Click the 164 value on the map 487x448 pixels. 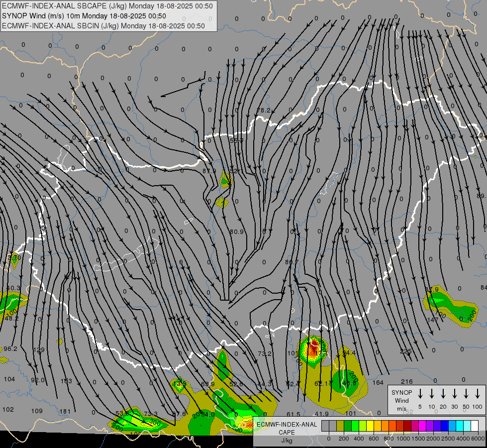[x=378, y=382]
